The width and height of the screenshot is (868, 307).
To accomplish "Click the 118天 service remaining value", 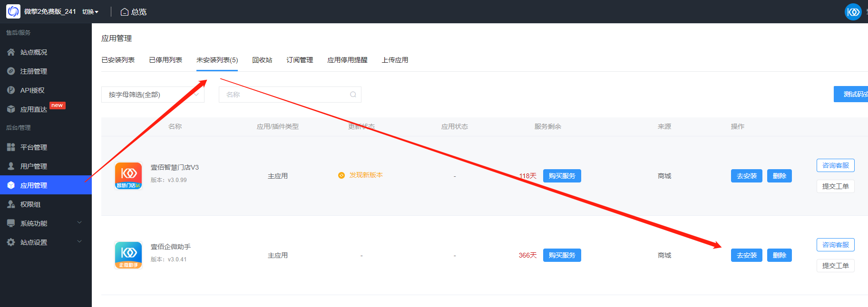I will click(x=527, y=176).
